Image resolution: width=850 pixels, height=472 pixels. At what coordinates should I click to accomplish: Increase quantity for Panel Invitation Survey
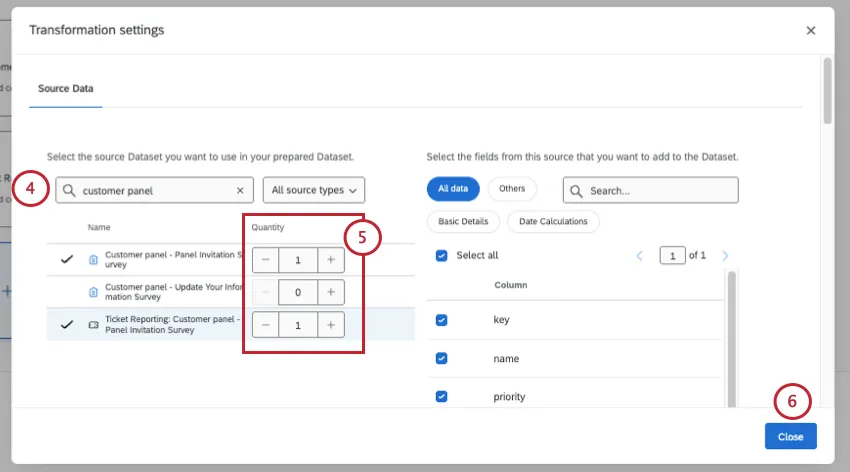coord(331,260)
